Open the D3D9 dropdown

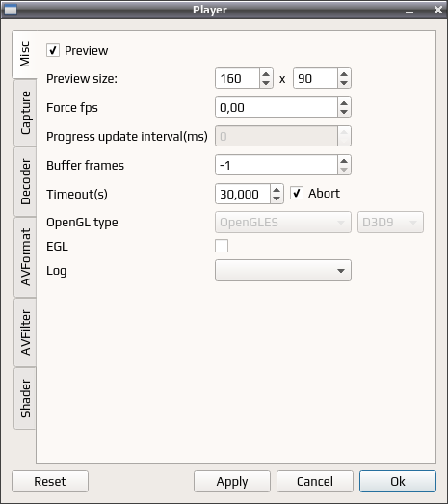tap(390, 222)
